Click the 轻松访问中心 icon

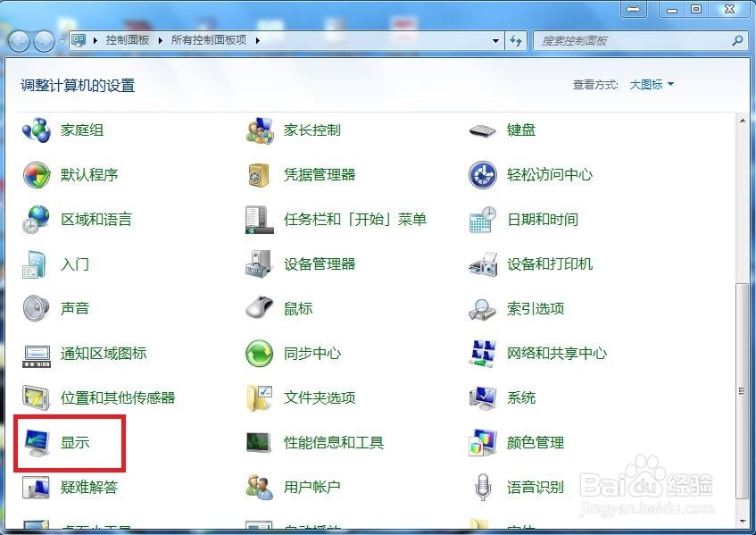pyautogui.click(x=482, y=175)
